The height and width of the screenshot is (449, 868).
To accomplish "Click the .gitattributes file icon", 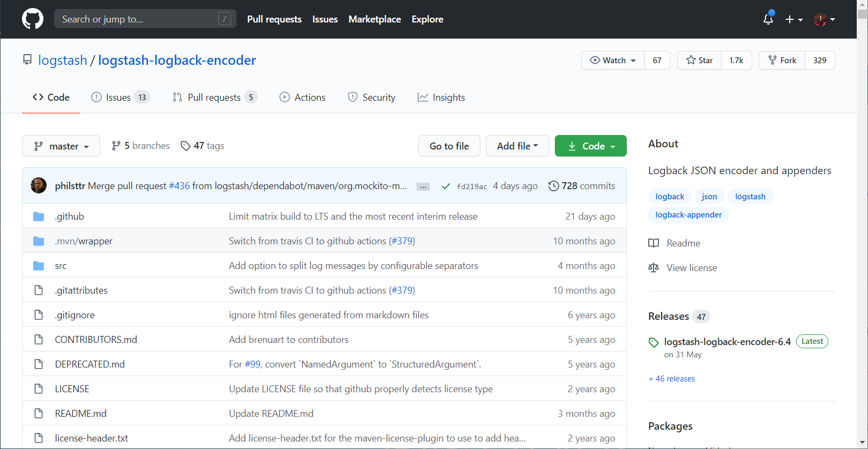I will [39, 290].
